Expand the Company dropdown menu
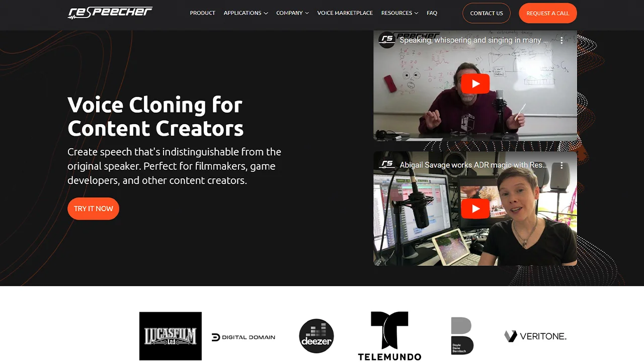 tap(292, 13)
